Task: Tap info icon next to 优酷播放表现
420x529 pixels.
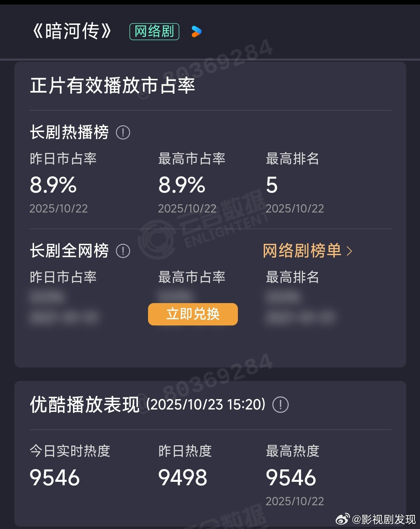Action: pos(280,405)
